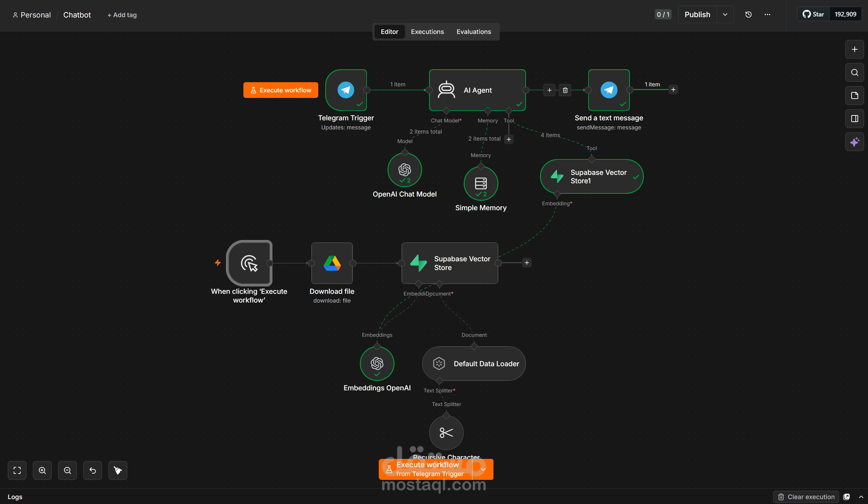
Task: Run Execute workflow beside Telegram Trigger
Action: coord(281,90)
